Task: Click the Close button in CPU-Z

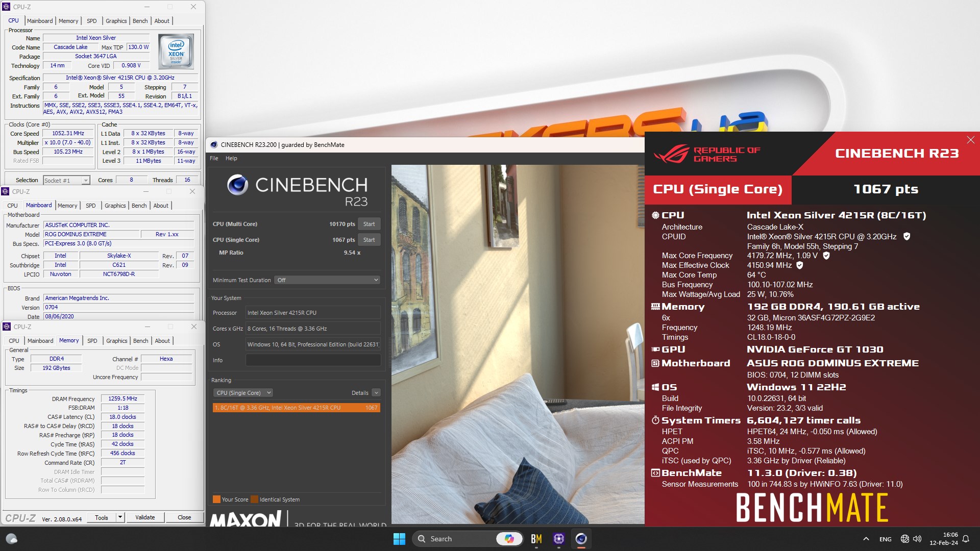Action: (184, 517)
